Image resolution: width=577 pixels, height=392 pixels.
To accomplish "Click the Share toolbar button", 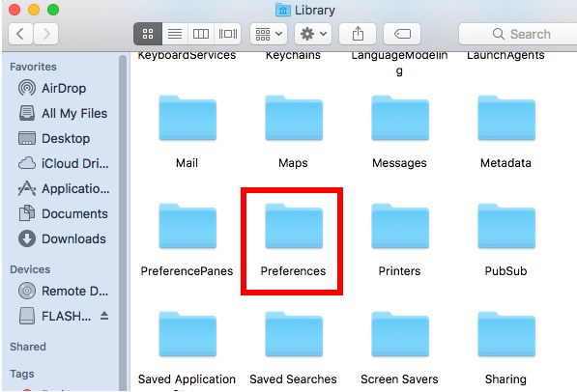I will point(358,34).
